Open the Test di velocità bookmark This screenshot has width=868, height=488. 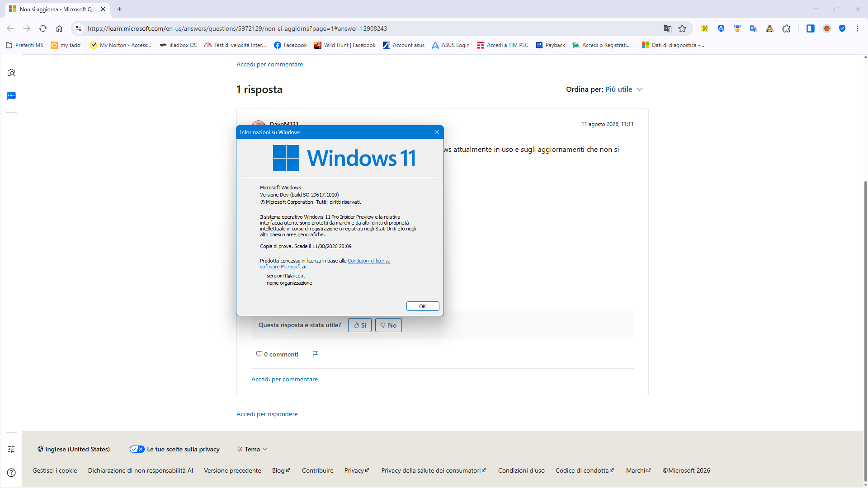pos(235,45)
